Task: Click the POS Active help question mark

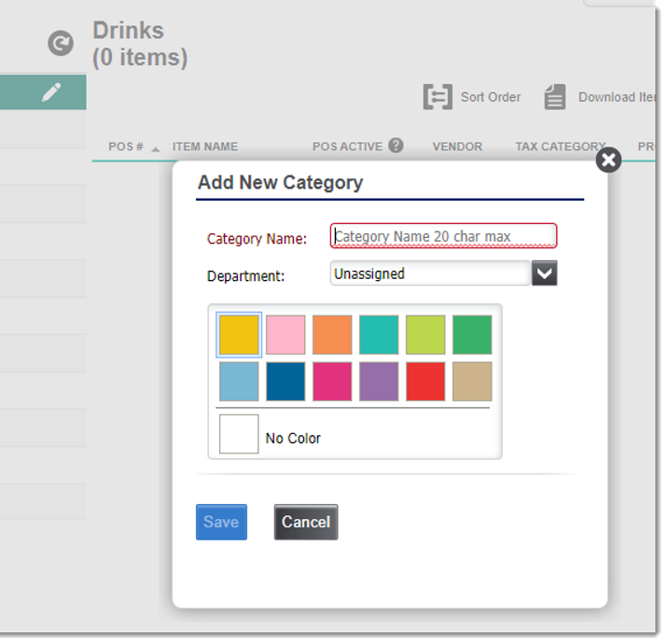Action: tap(396, 146)
